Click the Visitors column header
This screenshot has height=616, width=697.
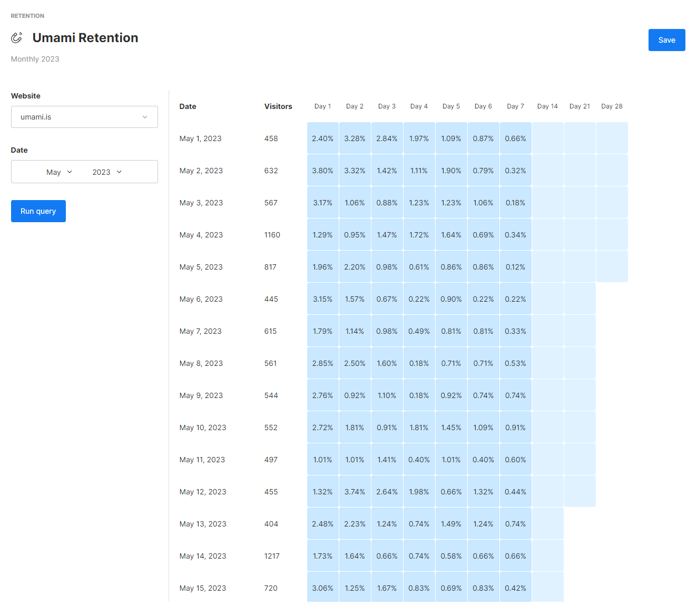pyautogui.click(x=278, y=106)
